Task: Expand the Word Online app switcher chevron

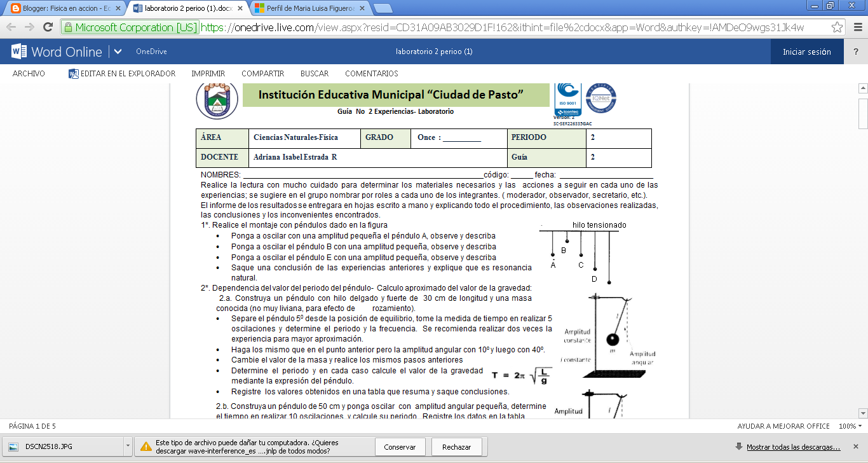Action: coord(118,52)
